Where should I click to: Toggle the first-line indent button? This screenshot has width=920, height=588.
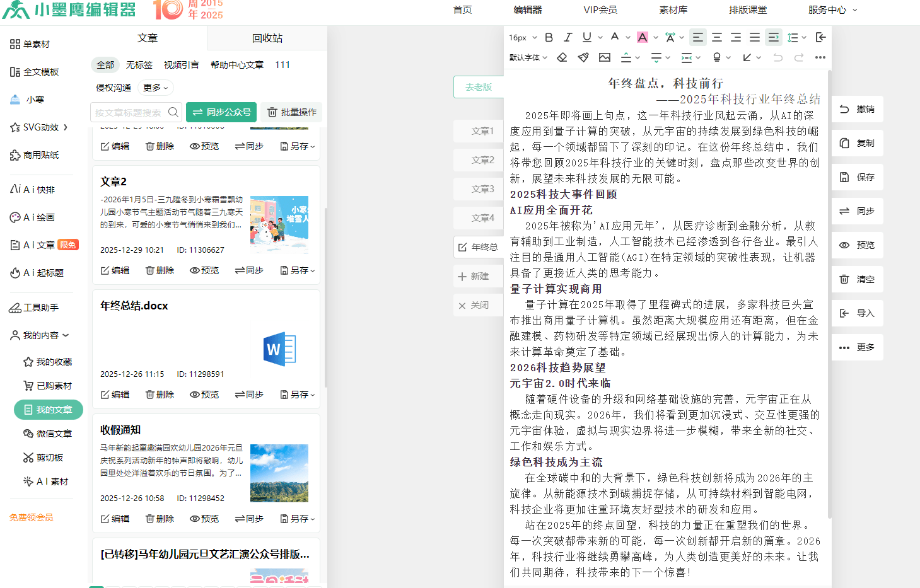point(773,37)
